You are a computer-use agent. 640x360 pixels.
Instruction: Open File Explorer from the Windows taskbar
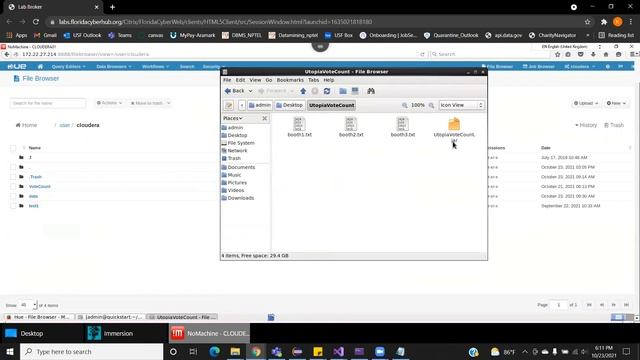click(x=235, y=351)
